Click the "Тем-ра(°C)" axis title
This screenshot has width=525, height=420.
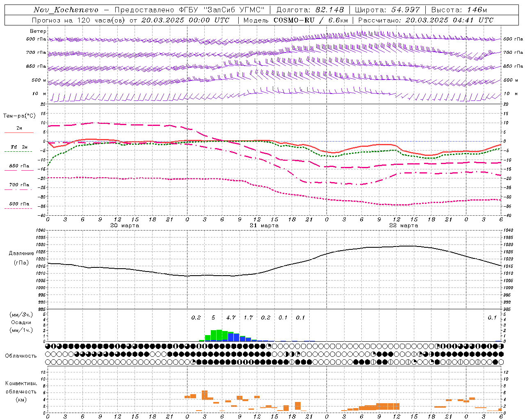[19, 116]
